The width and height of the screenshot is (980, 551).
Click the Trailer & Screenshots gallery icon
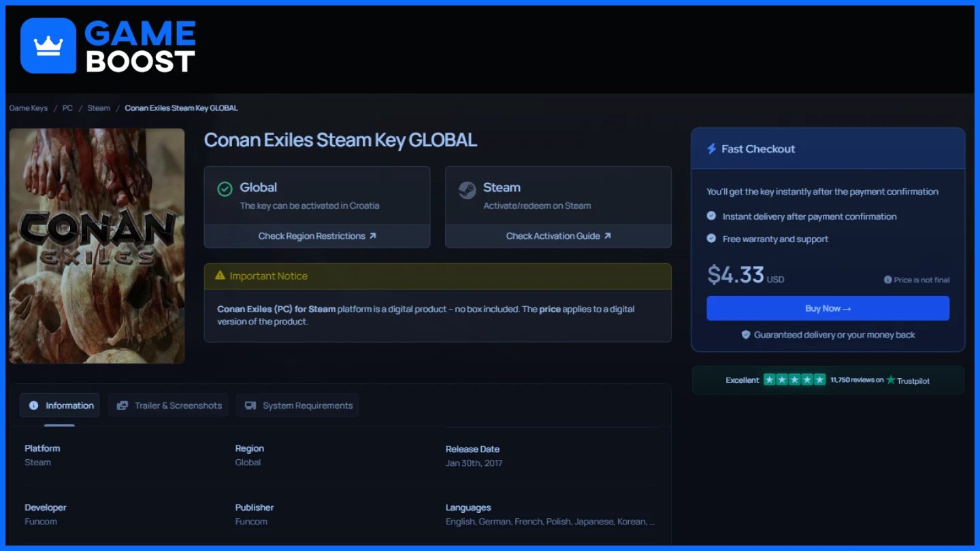[122, 405]
